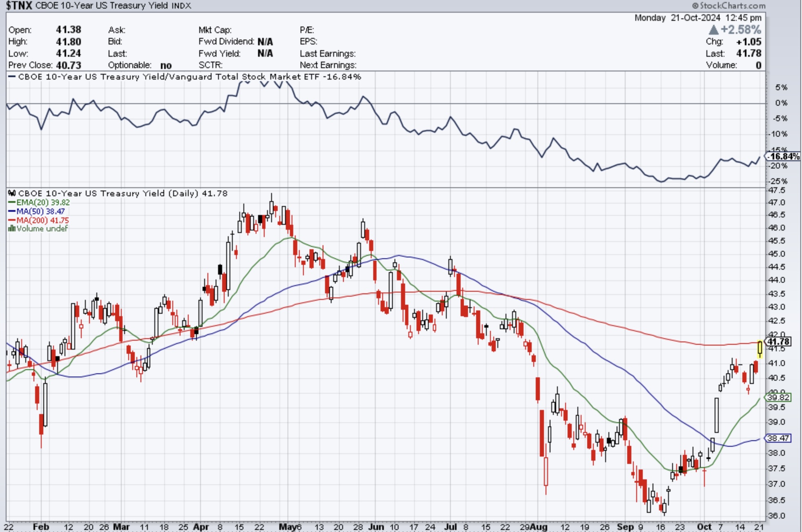Screen dimensions: 802x532
Task: Click the StockCharts.com copyright watermark
Action: 728,5
